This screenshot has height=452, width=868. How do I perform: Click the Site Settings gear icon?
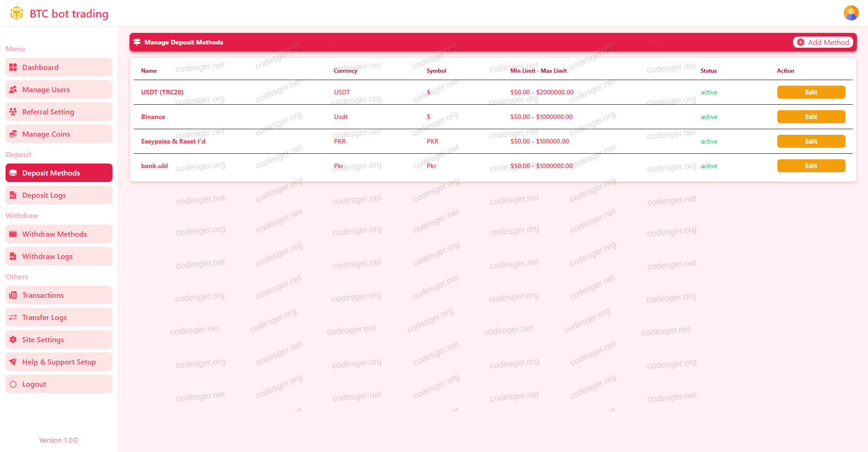pos(13,340)
